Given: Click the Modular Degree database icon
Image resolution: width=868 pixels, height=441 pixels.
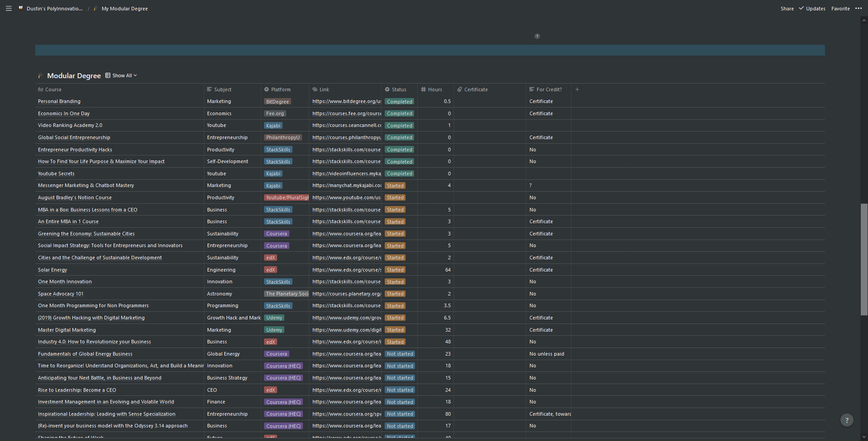Looking at the screenshot, I should tap(41, 76).
